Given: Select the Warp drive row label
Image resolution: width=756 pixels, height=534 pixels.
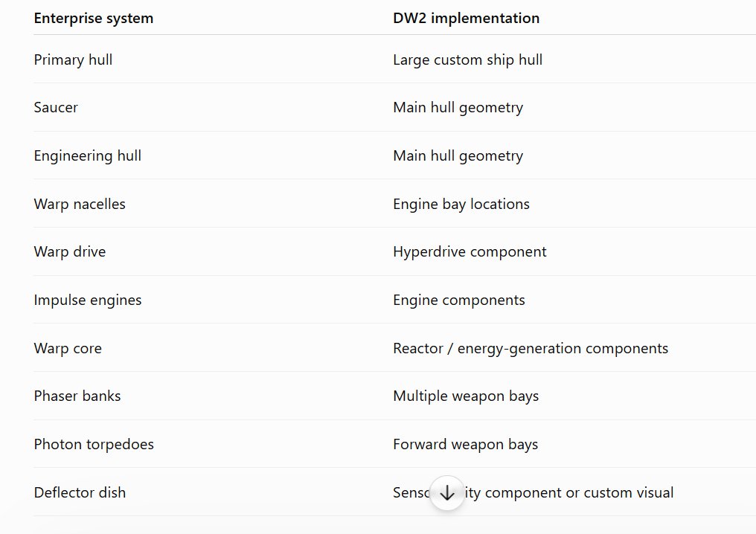Looking at the screenshot, I should pos(70,251).
